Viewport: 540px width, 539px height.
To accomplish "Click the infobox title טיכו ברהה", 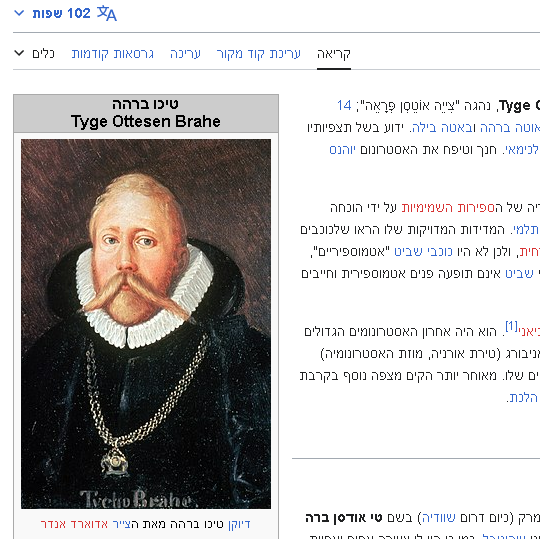I will [x=145, y=104].
